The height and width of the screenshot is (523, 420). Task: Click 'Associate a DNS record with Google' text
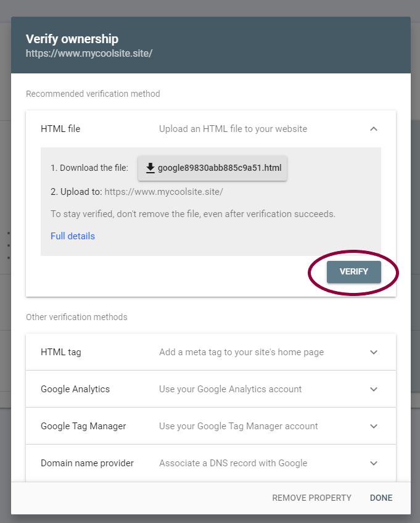click(x=233, y=463)
